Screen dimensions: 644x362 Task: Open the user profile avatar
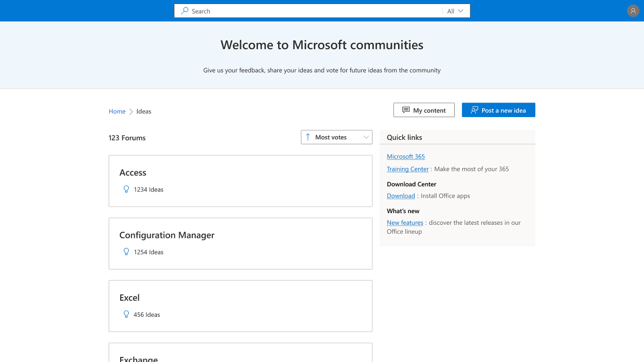click(633, 11)
